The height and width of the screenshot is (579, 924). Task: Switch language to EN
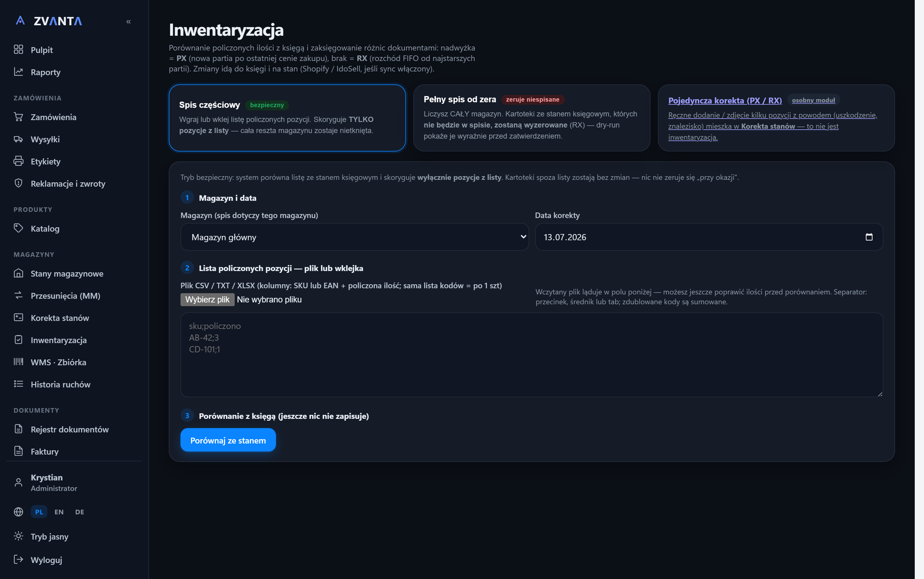point(59,512)
